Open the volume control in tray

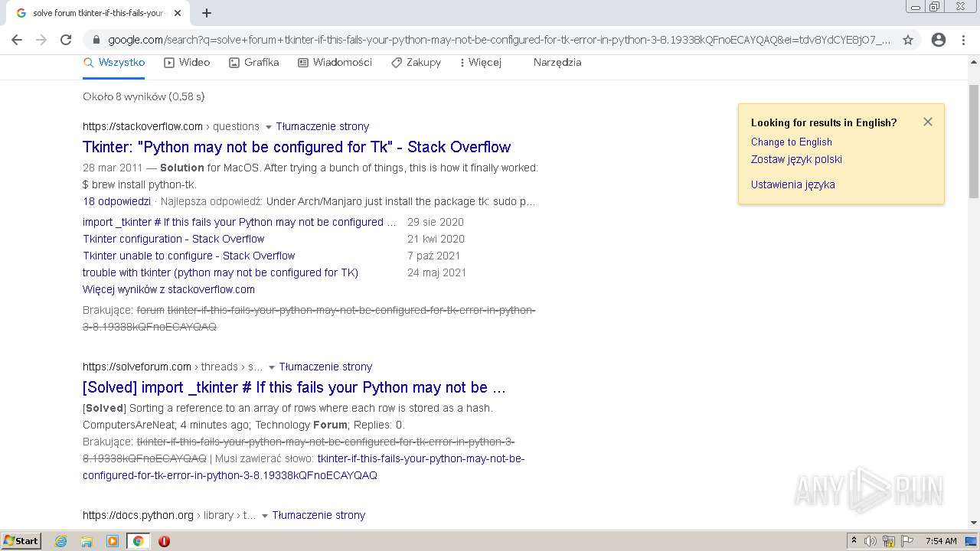[x=871, y=541]
